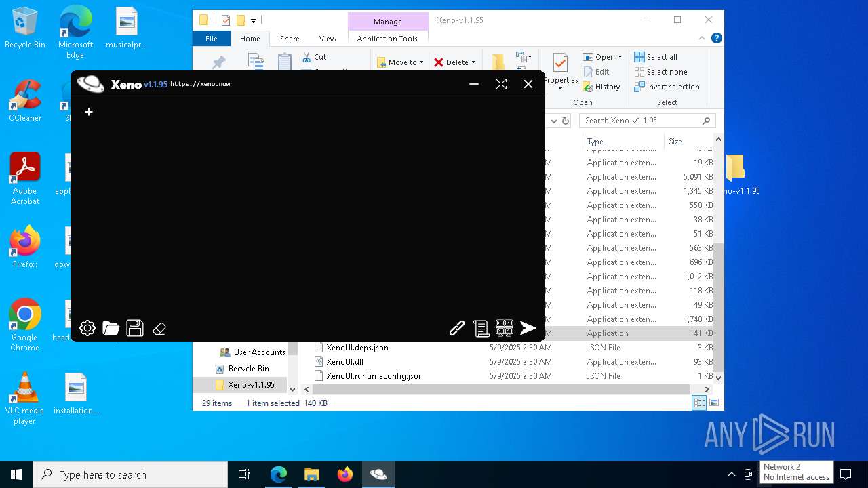868x488 pixels.
Task: Save script with the floppy disk icon
Action: tap(135, 329)
